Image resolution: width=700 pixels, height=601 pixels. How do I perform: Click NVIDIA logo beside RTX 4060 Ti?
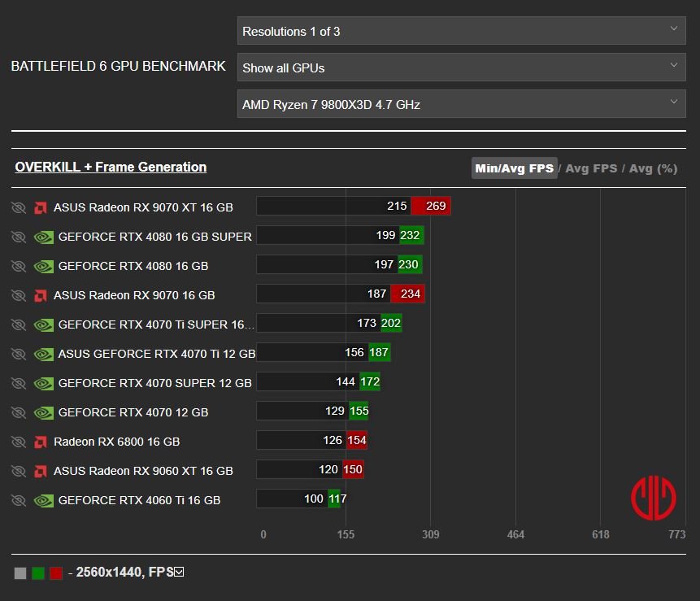point(44,501)
